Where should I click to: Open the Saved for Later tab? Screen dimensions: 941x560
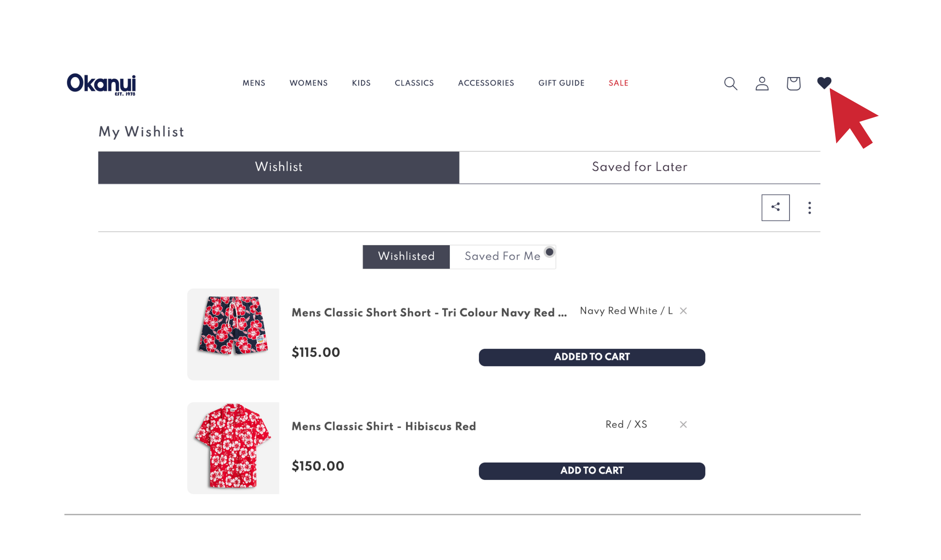coord(639,168)
